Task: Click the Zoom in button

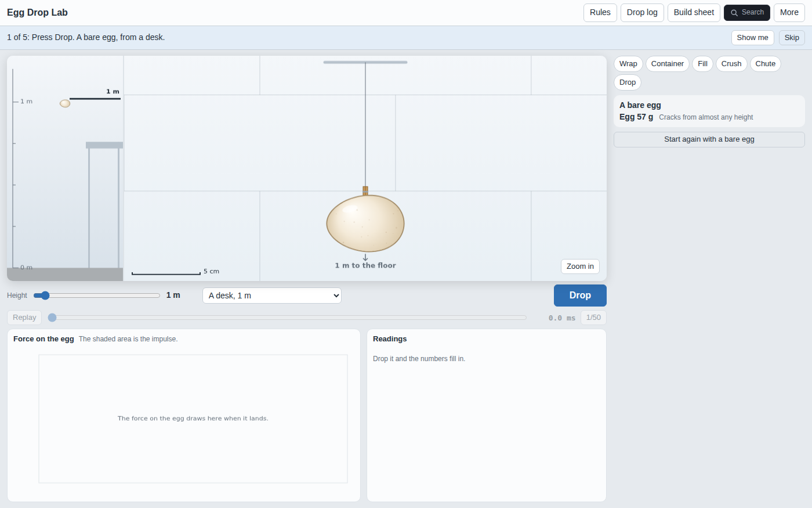Action: coord(580,266)
